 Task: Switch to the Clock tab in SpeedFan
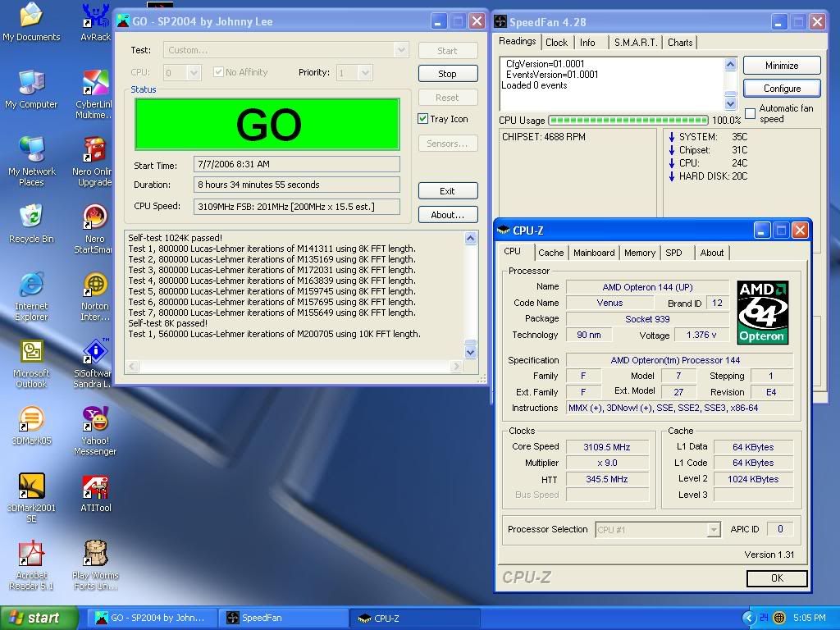pos(557,43)
